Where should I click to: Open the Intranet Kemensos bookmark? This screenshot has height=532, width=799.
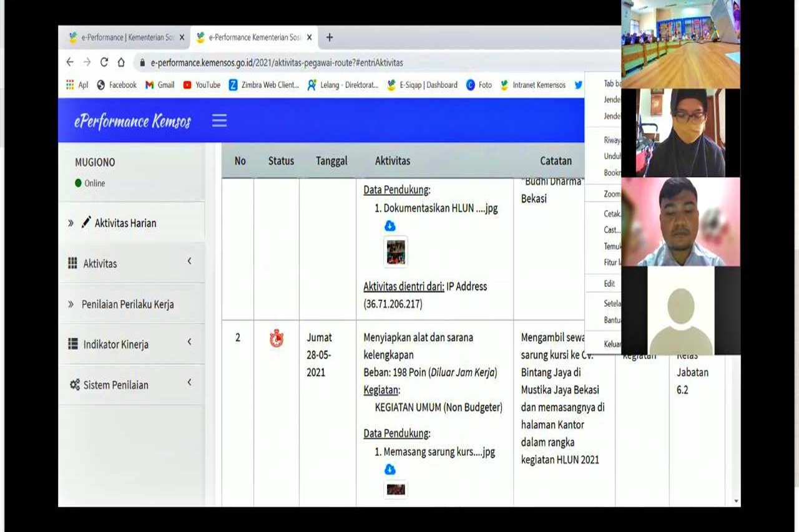(533, 85)
